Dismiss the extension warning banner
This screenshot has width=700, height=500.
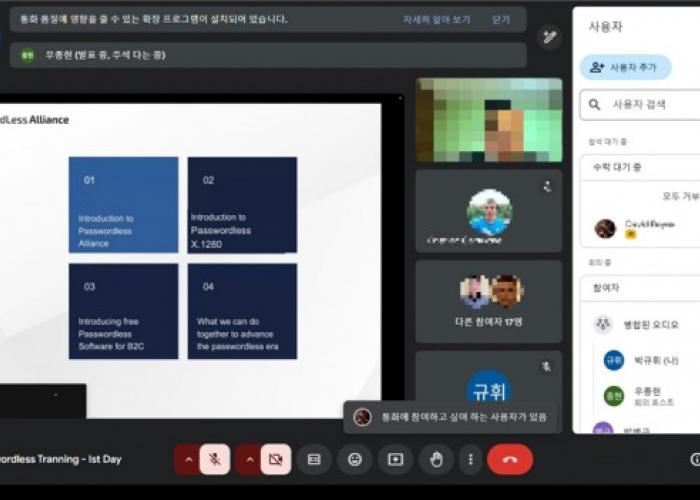(x=500, y=20)
